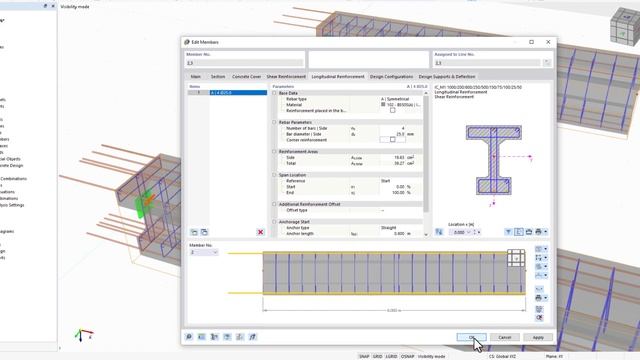
Task: Collapse the Reinforcement Areas group
Action: 274,151
